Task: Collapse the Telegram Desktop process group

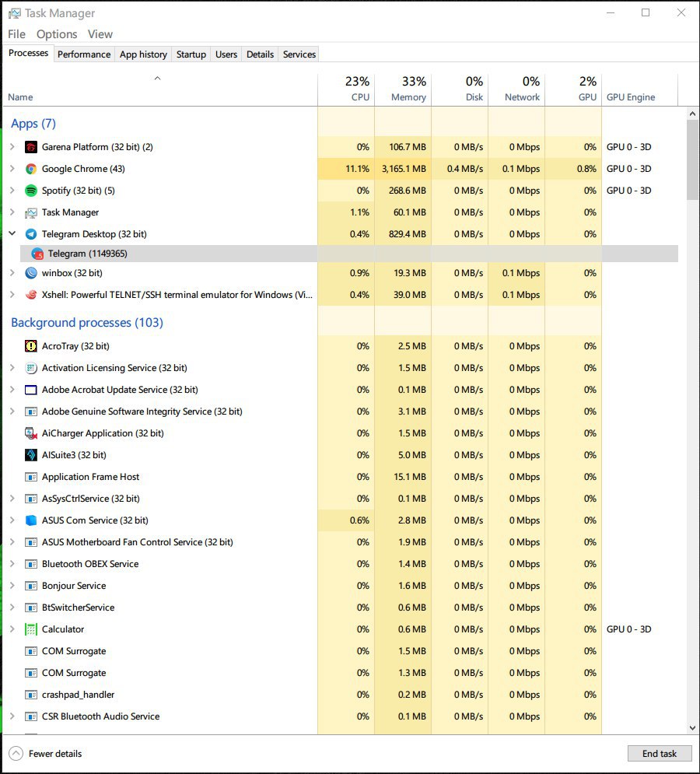Action: (x=12, y=233)
